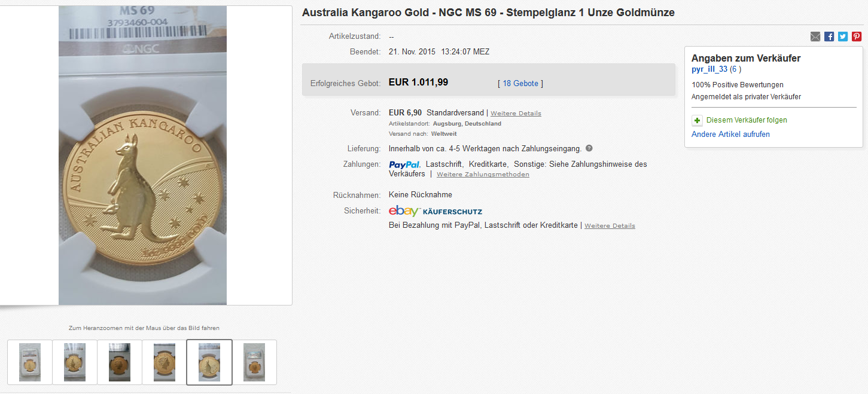
Task: Open Weitere Details for Käuferschutz
Action: 610,226
